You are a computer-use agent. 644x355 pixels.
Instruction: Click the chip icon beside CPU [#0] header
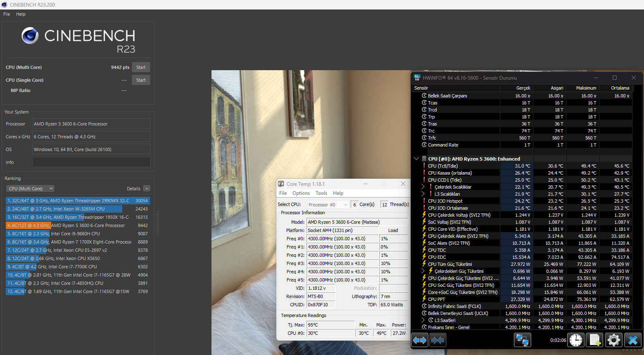point(424,159)
